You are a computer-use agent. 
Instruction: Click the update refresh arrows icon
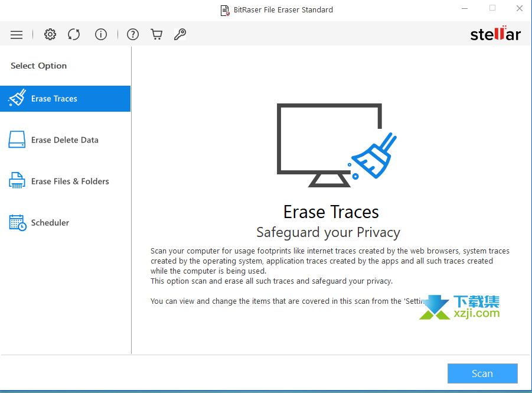pyautogui.click(x=74, y=34)
